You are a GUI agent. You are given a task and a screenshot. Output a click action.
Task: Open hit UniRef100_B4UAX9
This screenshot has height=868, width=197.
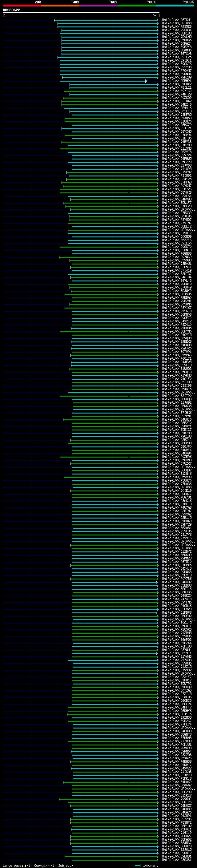point(177,782)
